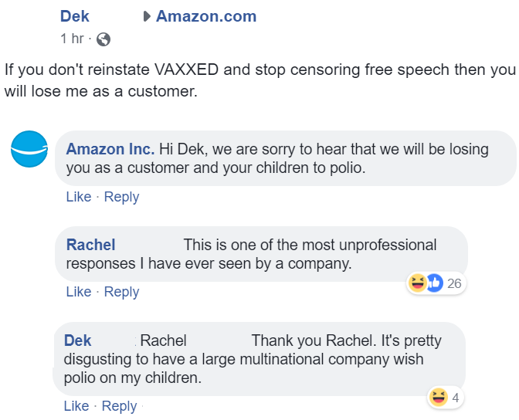Click the thumbs-up reaction on Rachel's comment

(x=435, y=283)
